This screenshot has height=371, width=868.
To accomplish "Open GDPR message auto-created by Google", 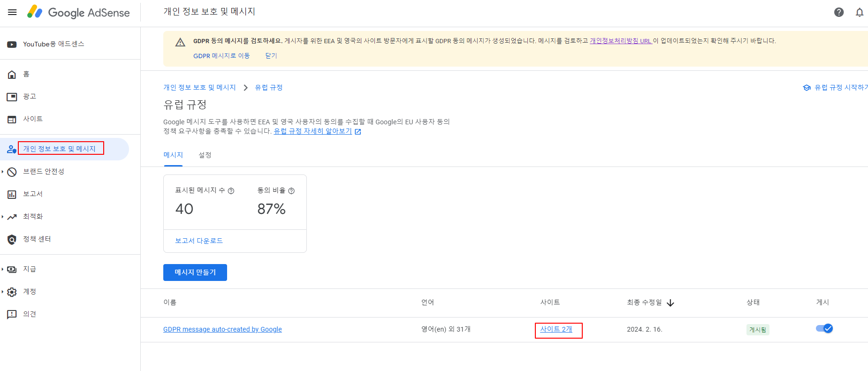I will pyautogui.click(x=222, y=329).
